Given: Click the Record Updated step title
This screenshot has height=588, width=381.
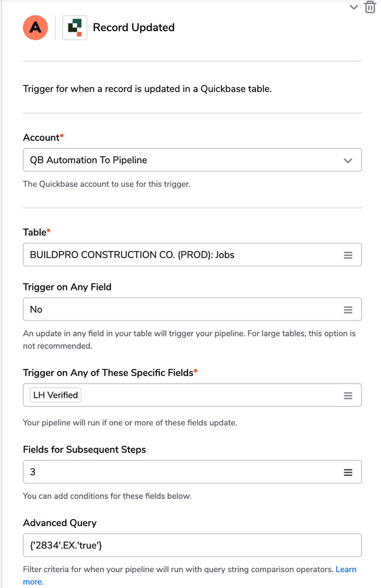Looking at the screenshot, I should [x=134, y=27].
